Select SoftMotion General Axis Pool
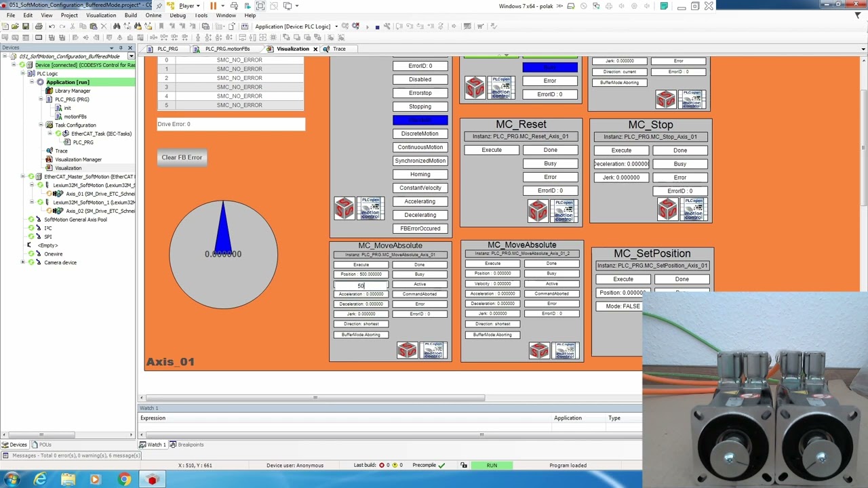 [75, 220]
